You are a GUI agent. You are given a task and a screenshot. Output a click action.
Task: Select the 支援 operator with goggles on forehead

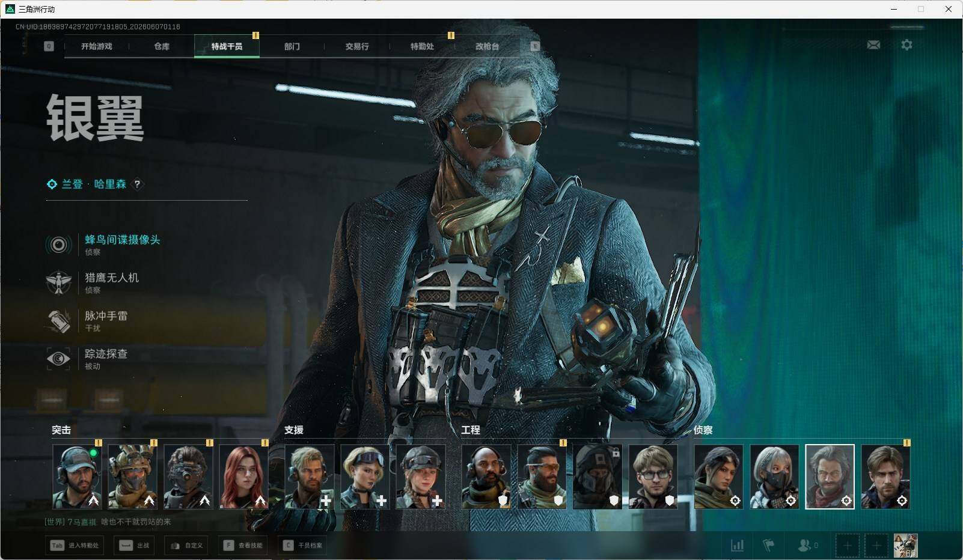365,477
